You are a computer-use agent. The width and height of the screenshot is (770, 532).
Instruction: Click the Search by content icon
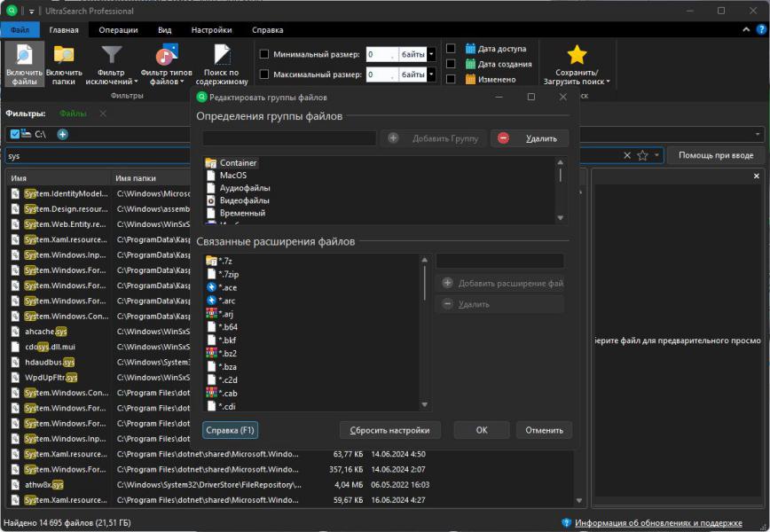(x=222, y=55)
